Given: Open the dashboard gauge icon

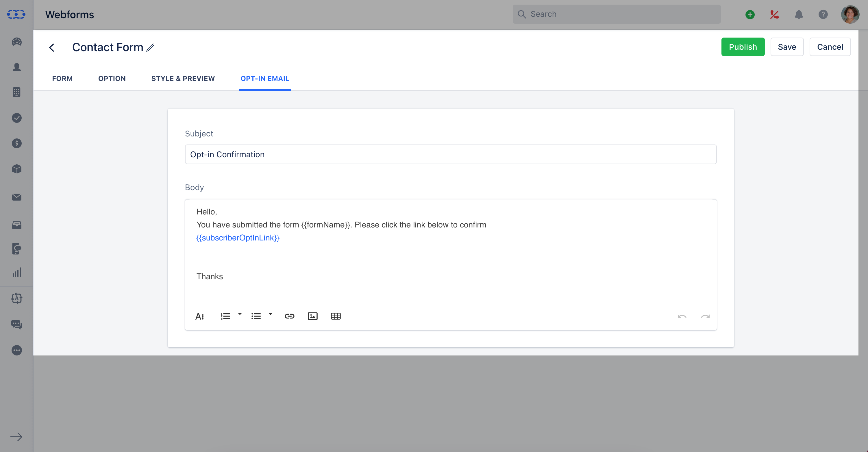Looking at the screenshot, I should [x=16, y=42].
